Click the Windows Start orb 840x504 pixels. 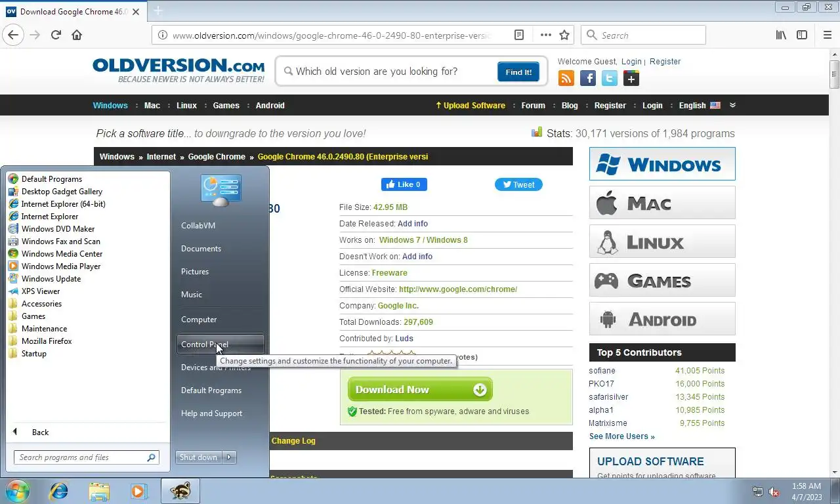18,491
